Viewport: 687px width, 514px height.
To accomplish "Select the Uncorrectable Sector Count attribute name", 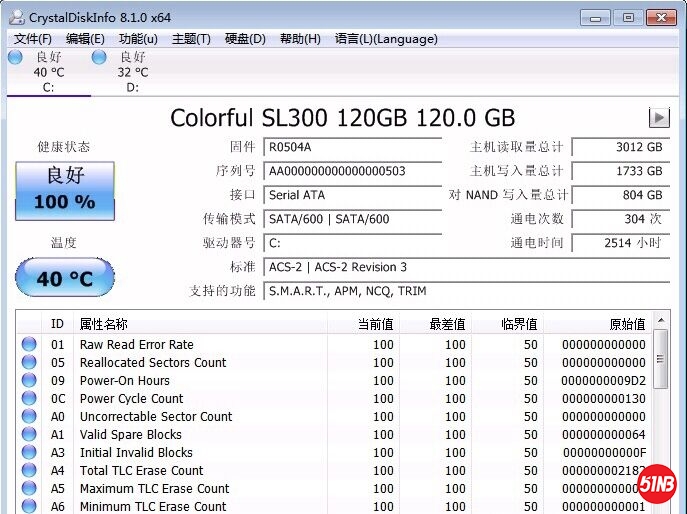I will coord(156,416).
